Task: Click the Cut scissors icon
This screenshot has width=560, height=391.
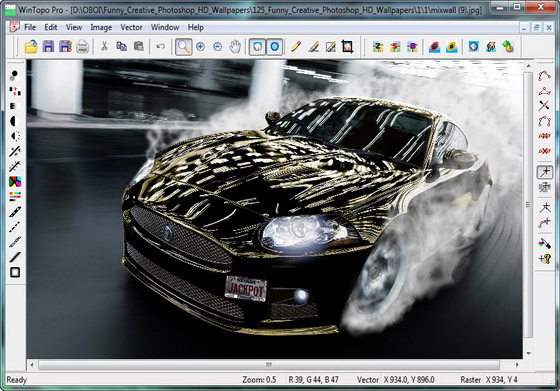Action: point(104,46)
